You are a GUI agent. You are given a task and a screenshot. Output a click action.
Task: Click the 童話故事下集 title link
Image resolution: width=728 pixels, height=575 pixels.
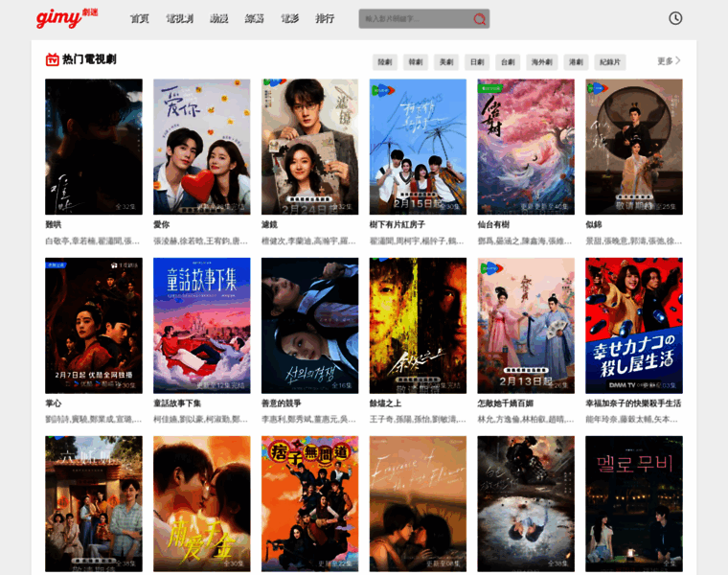177,403
